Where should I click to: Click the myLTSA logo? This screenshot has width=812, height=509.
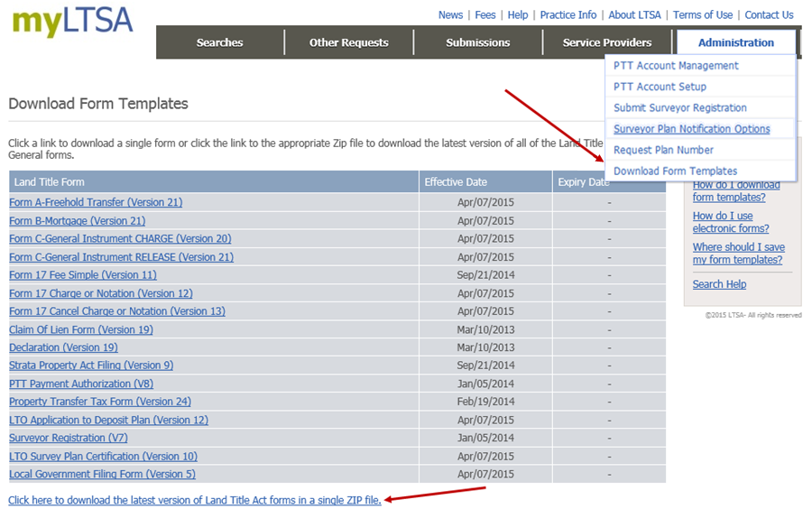(x=72, y=22)
